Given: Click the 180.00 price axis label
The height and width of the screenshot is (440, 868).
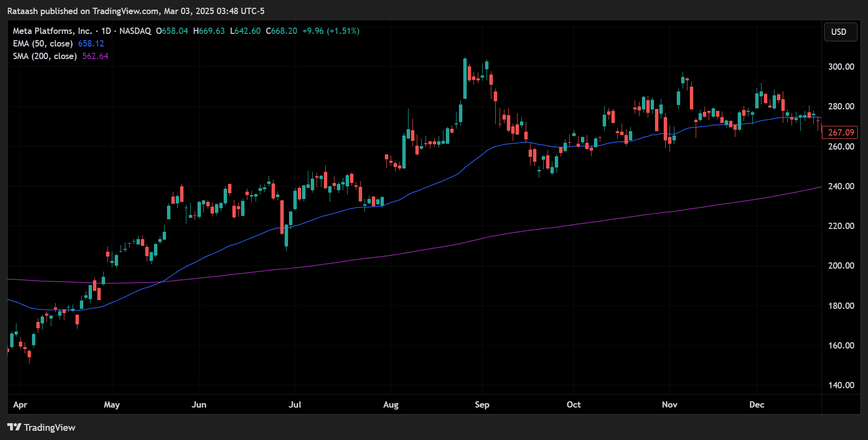Looking at the screenshot, I should [x=841, y=306].
